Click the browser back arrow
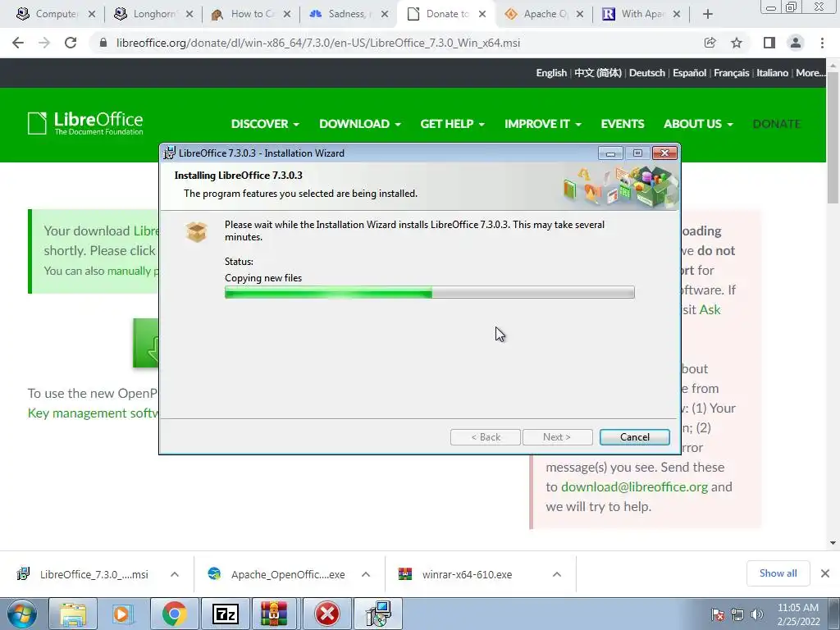The height and width of the screenshot is (630, 840). (x=18, y=43)
